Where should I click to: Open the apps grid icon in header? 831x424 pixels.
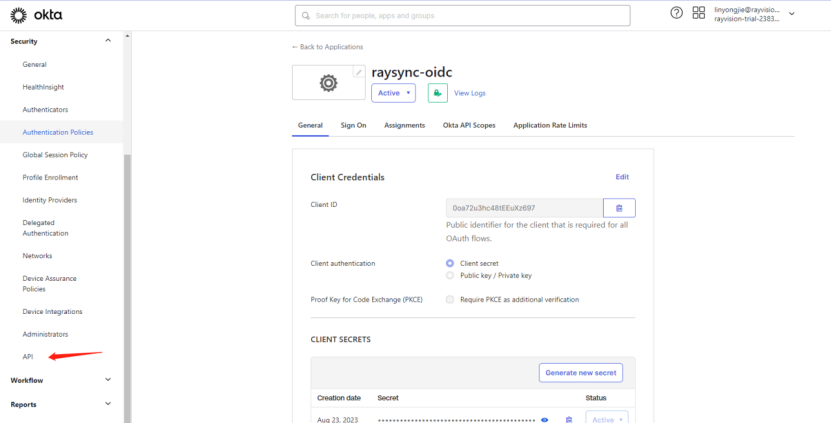(699, 14)
